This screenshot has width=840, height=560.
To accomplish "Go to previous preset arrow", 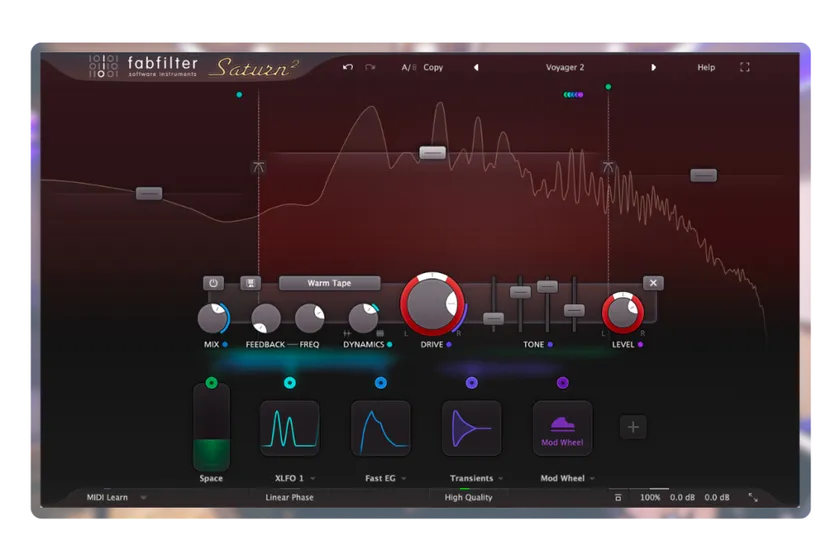I will coord(476,68).
